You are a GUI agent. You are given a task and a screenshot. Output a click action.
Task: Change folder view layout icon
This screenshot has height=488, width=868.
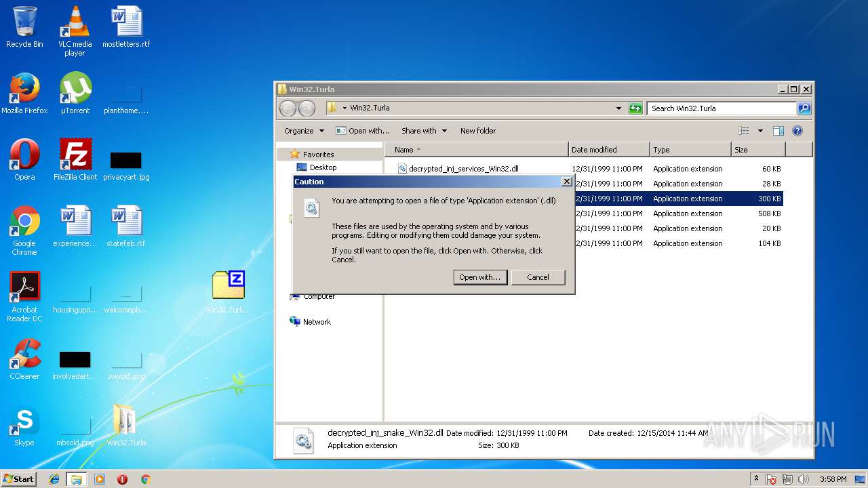[x=744, y=131]
